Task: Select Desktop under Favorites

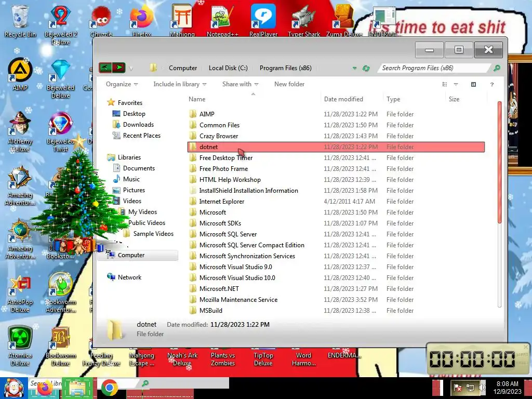Action: tap(134, 114)
